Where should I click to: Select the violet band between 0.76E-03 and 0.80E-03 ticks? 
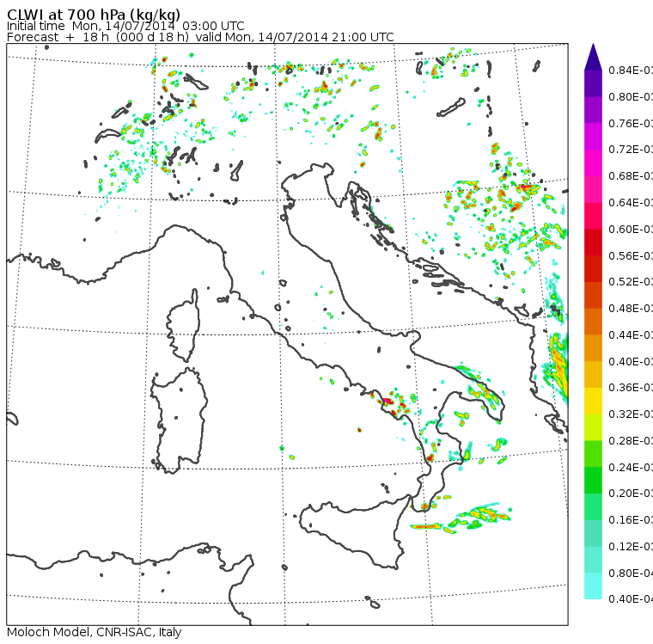pyautogui.click(x=593, y=110)
